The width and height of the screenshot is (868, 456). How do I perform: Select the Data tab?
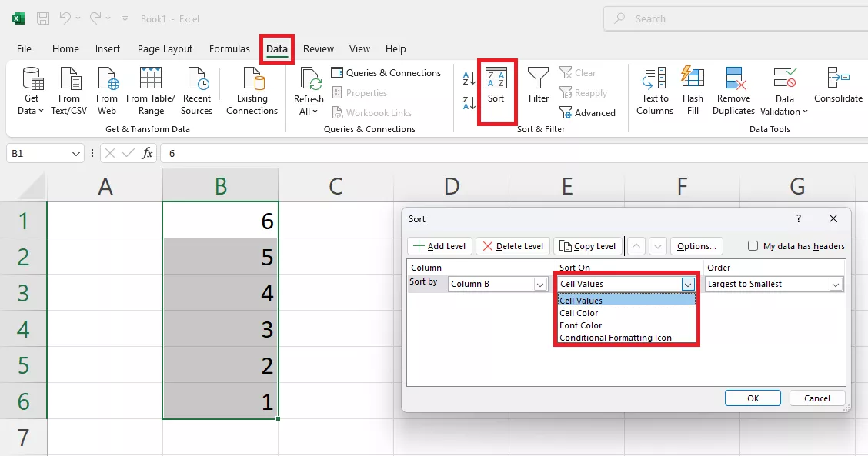pos(277,48)
